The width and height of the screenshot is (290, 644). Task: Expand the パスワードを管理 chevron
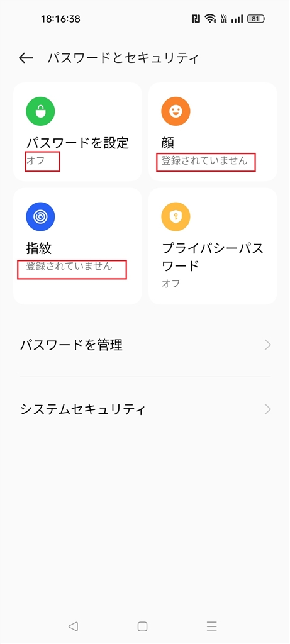pos(268,345)
